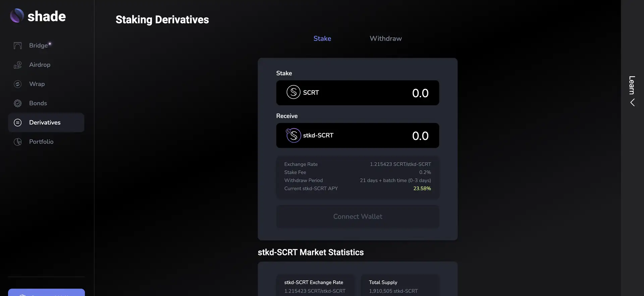Click the Total Supply statistics card

pyautogui.click(x=399, y=286)
